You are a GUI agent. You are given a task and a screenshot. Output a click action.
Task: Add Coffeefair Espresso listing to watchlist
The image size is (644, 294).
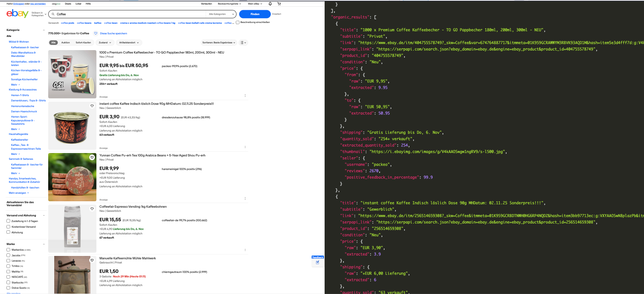point(92,209)
